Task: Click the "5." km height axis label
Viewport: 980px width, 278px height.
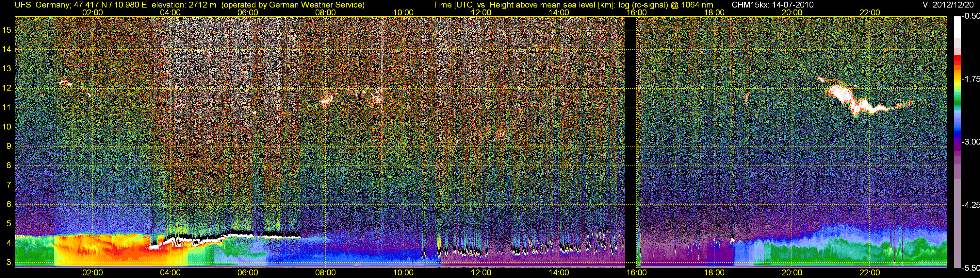Action: tap(9, 223)
